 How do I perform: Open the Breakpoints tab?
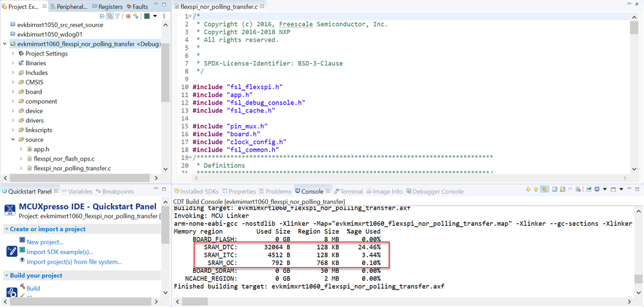pyautogui.click(x=115, y=192)
